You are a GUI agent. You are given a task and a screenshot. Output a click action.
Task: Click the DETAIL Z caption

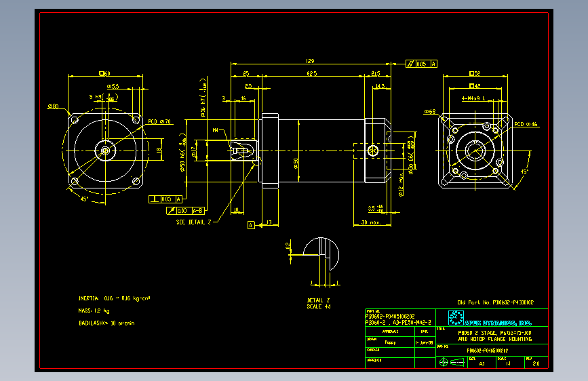[x=318, y=300]
